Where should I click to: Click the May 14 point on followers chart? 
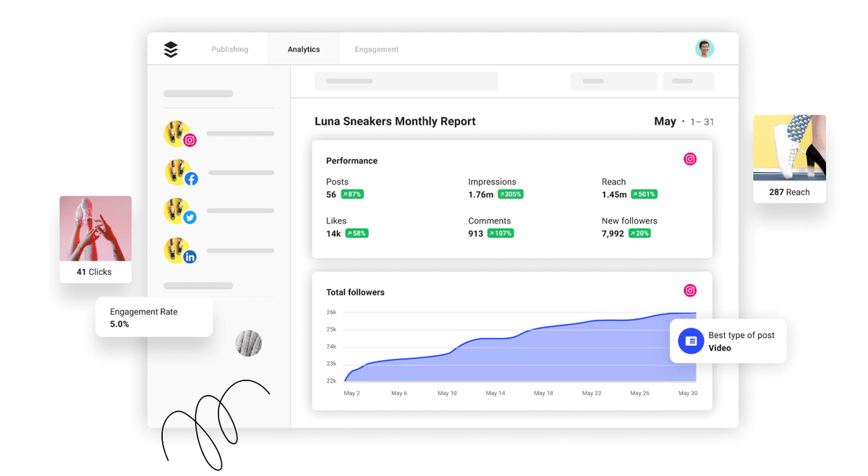coord(495,338)
